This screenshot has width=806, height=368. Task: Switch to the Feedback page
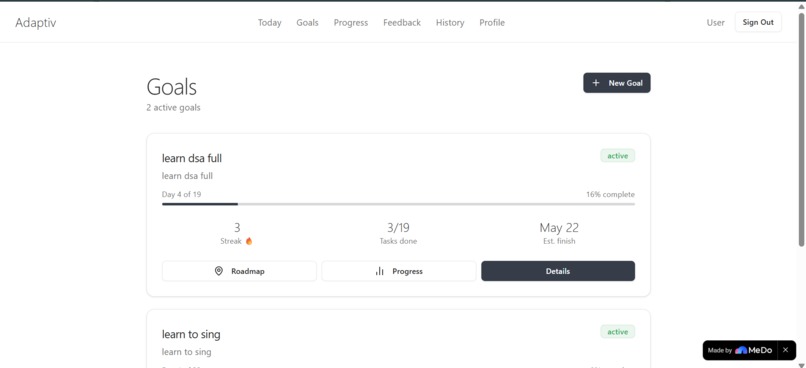pyautogui.click(x=402, y=23)
